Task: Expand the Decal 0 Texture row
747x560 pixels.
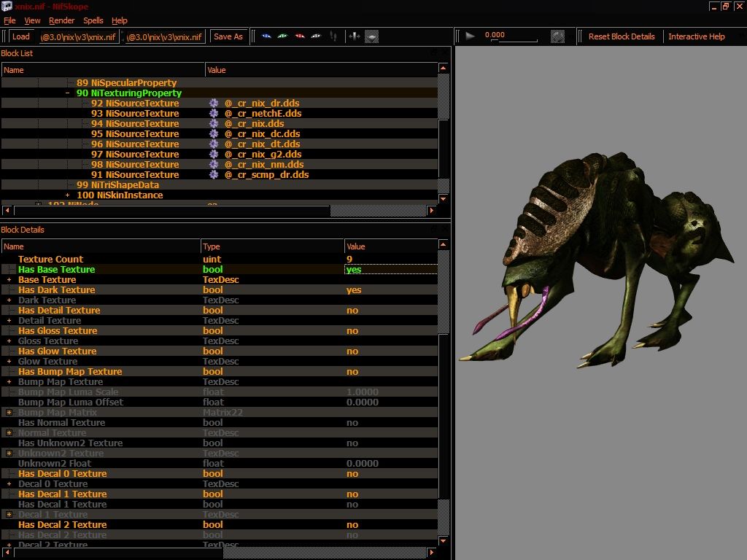Action: 9,484
